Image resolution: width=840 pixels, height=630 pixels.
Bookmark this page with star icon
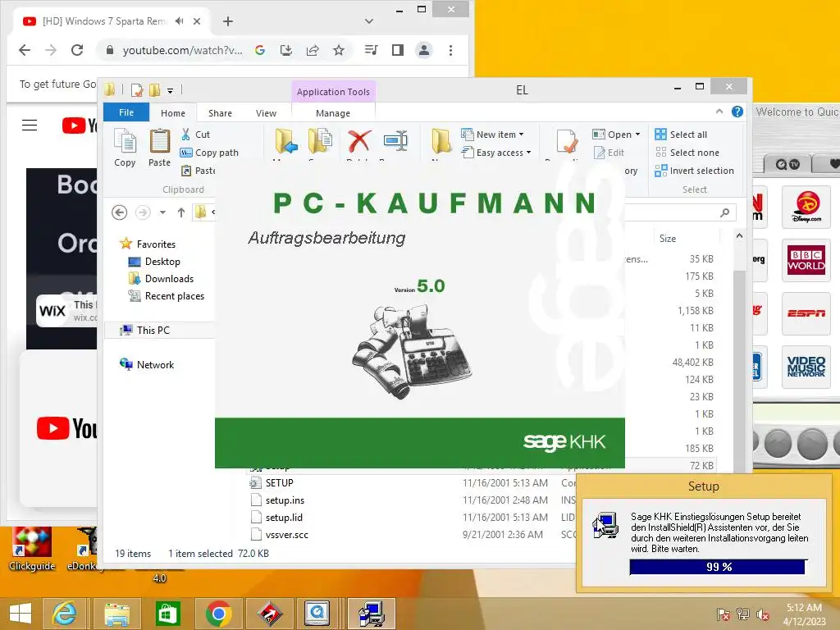(x=339, y=50)
